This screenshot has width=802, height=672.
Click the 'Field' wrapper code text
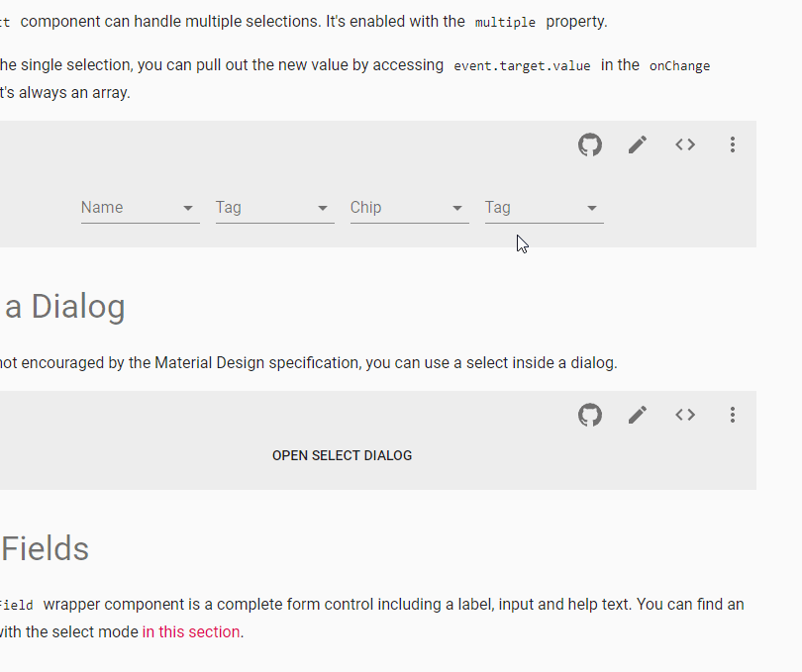(x=15, y=605)
